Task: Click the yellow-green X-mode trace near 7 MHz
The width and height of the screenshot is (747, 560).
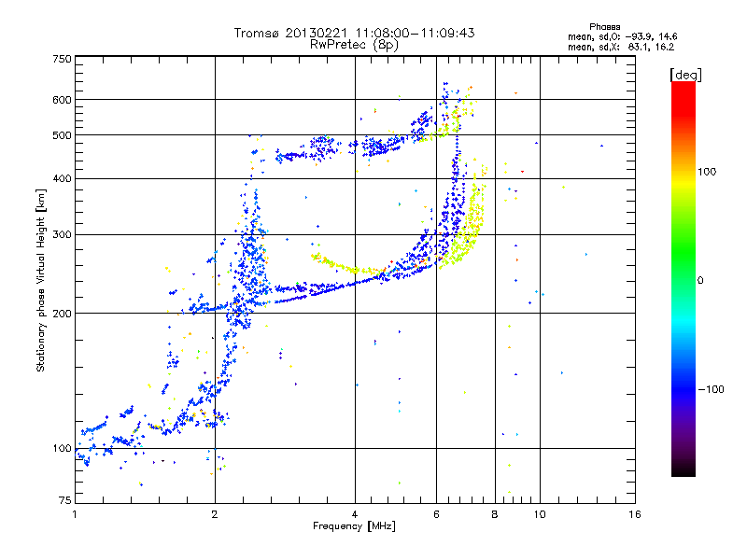Action: coord(470,229)
